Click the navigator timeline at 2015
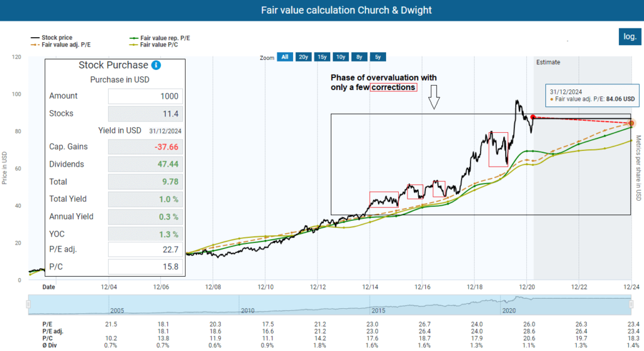This screenshot has width=644, height=351. click(x=378, y=310)
